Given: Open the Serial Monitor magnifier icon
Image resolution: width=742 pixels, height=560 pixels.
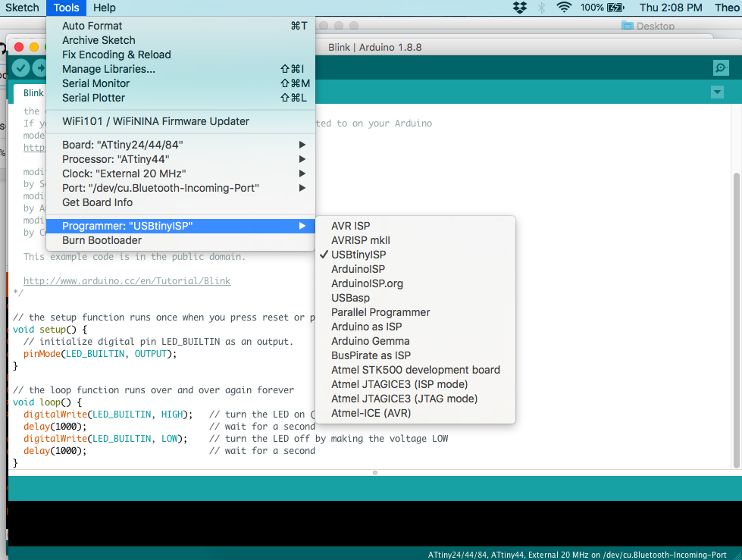Looking at the screenshot, I should [x=721, y=68].
